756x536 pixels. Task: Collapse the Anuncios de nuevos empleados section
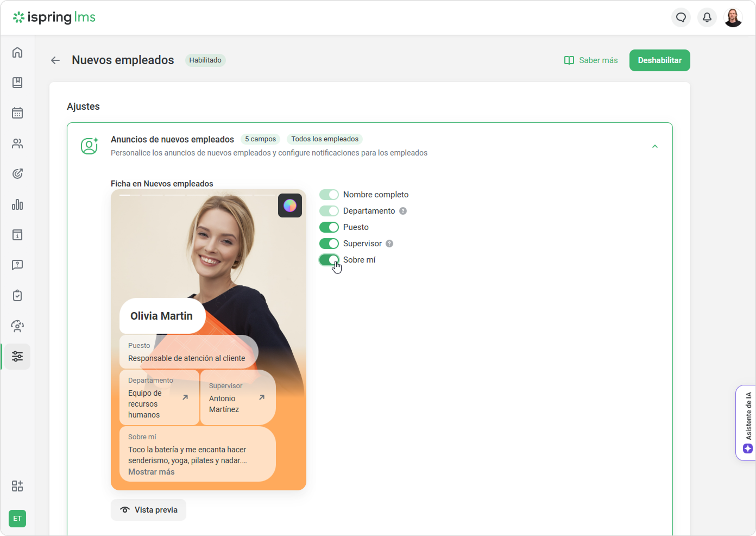click(x=654, y=146)
